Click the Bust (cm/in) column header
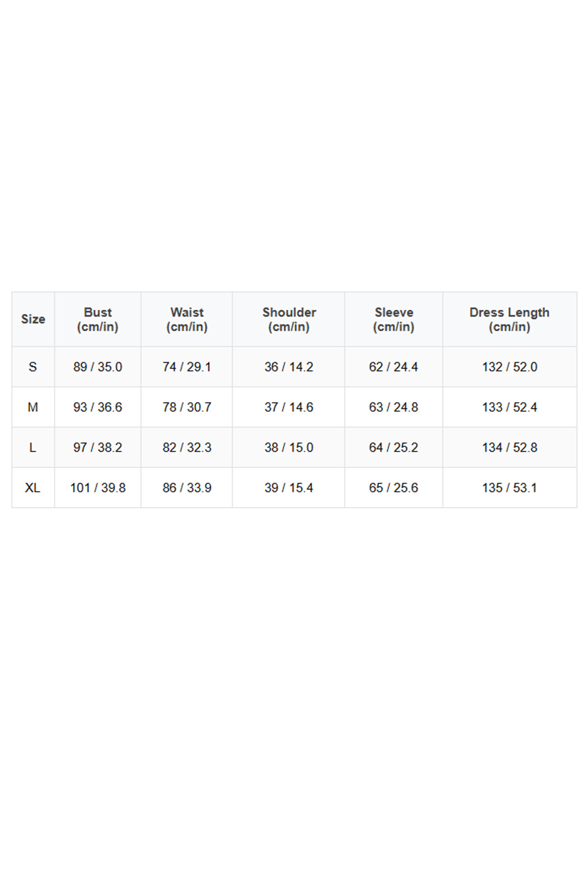 click(x=98, y=319)
